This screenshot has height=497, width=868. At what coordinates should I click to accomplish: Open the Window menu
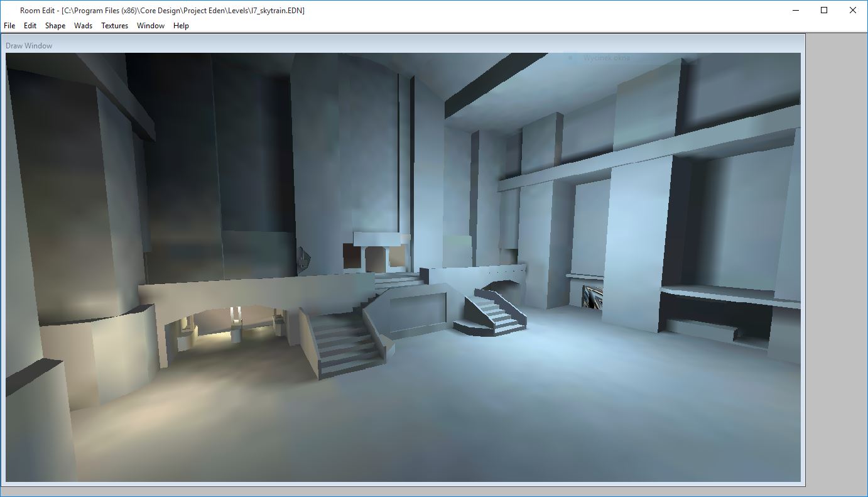tap(151, 26)
